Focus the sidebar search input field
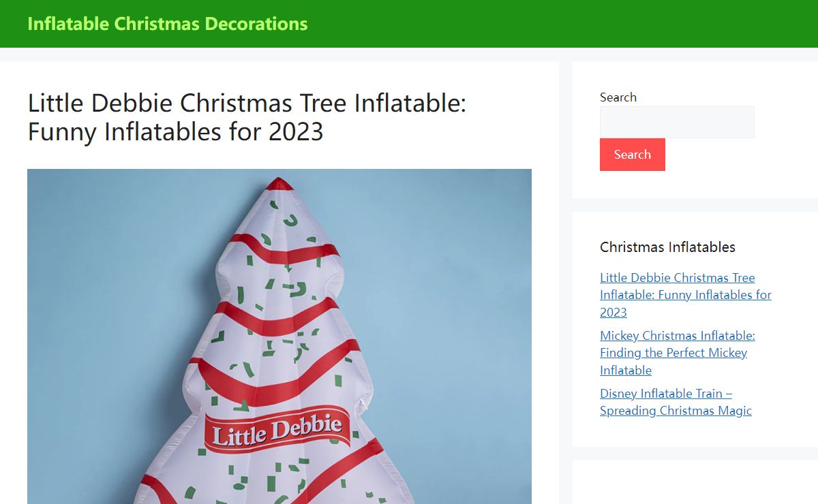Screen dimensions: 818x504 pos(677,122)
